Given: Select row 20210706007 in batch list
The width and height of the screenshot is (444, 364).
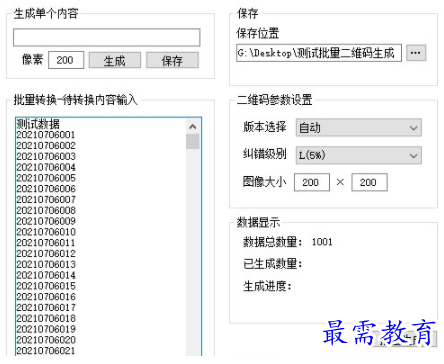Looking at the screenshot, I should click(x=46, y=200).
